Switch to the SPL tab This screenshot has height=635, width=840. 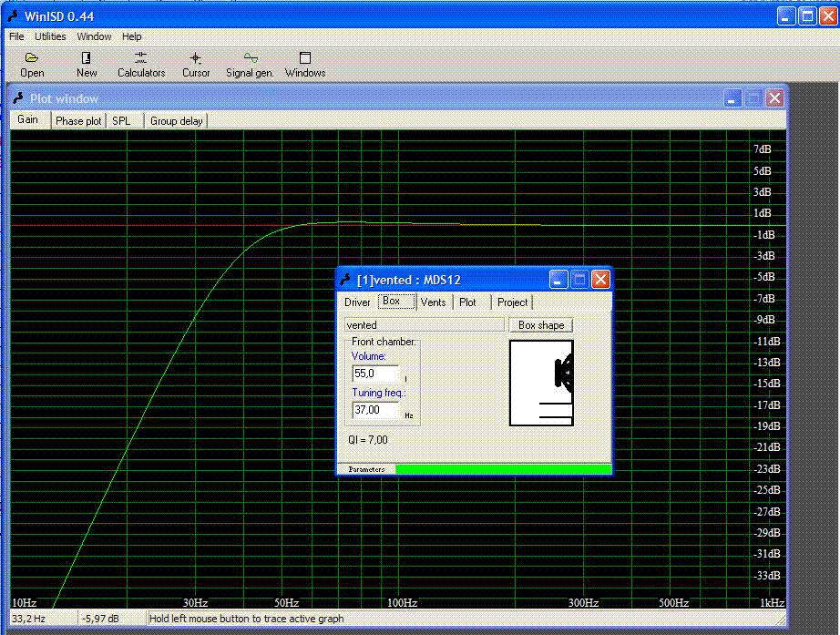pos(121,120)
